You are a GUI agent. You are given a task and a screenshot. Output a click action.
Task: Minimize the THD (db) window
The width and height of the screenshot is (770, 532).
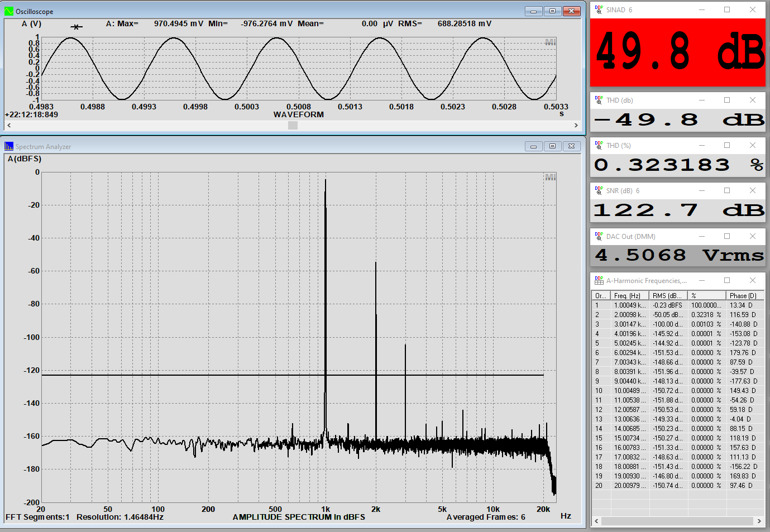point(702,100)
